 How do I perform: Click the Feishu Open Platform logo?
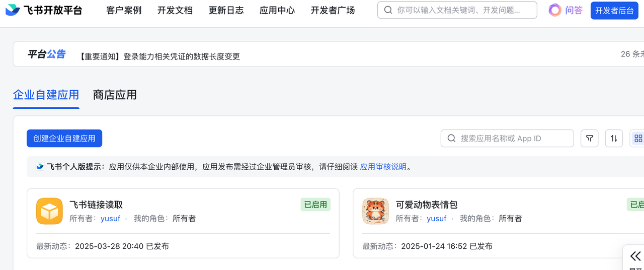[44, 10]
